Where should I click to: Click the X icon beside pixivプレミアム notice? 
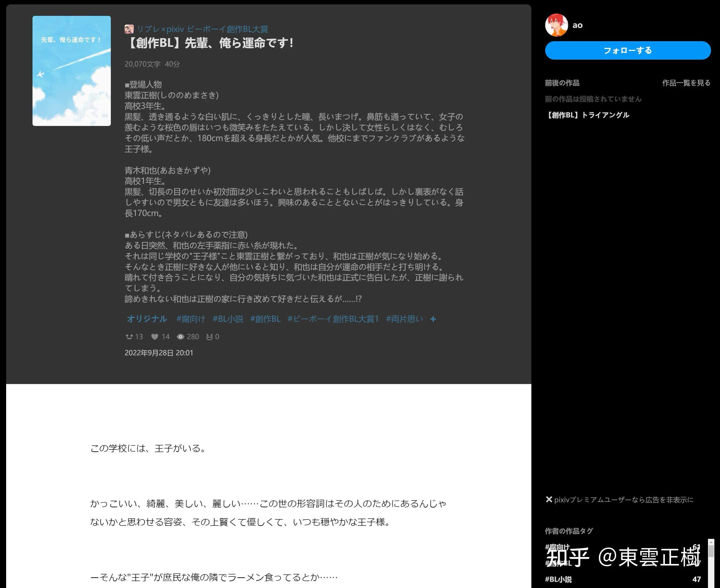tap(549, 500)
